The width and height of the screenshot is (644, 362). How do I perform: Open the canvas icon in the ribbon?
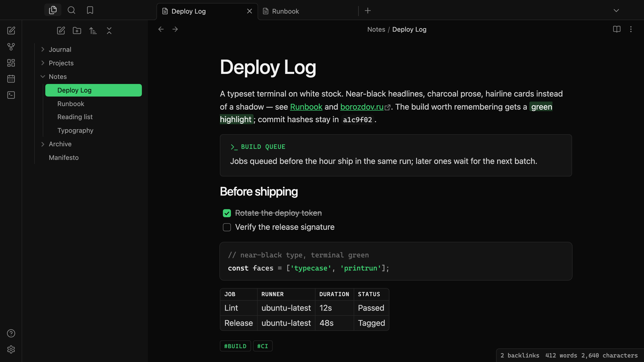pyautogui.click(x=11, y=63)
